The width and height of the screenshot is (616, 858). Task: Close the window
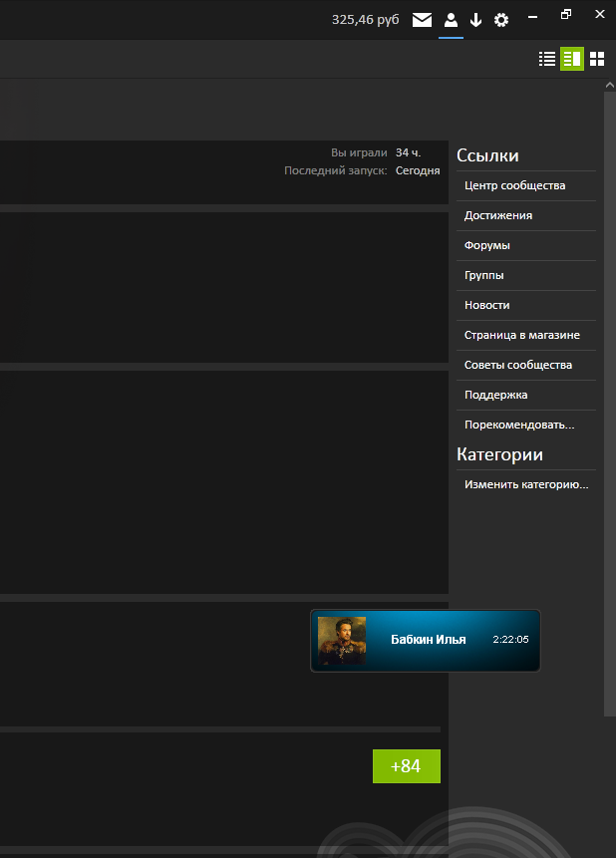pos(600,15)
